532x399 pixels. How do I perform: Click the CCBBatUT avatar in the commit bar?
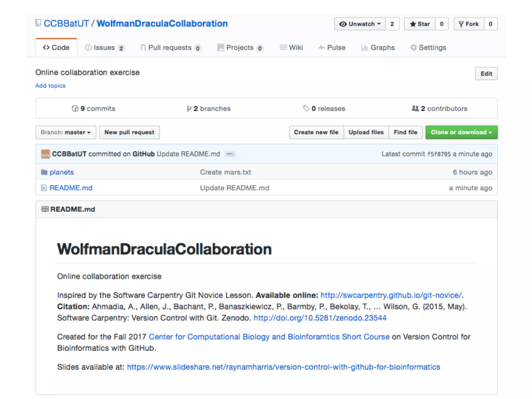pos(45,154)
